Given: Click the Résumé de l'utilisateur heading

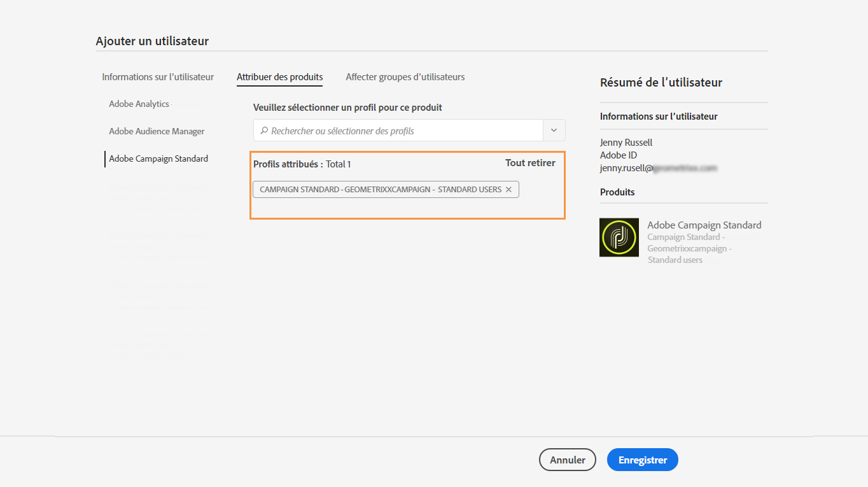Looking at the screenshot, I should 661,83.
